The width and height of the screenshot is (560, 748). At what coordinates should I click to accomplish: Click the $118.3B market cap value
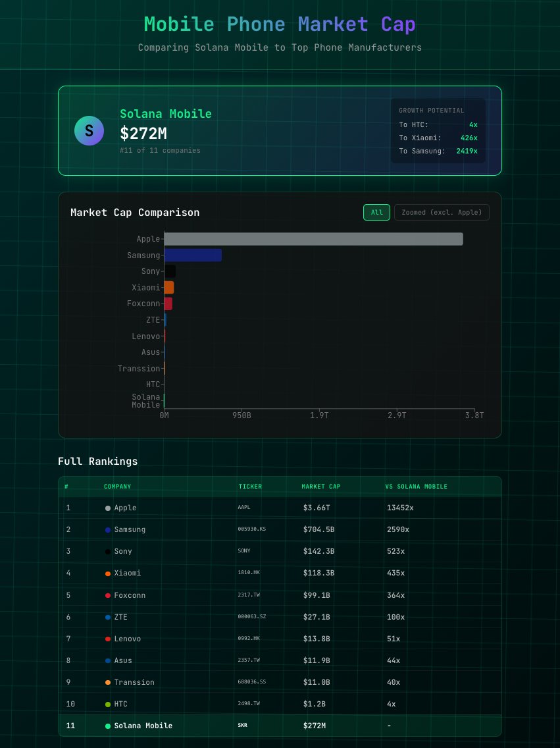coord(319,573)
